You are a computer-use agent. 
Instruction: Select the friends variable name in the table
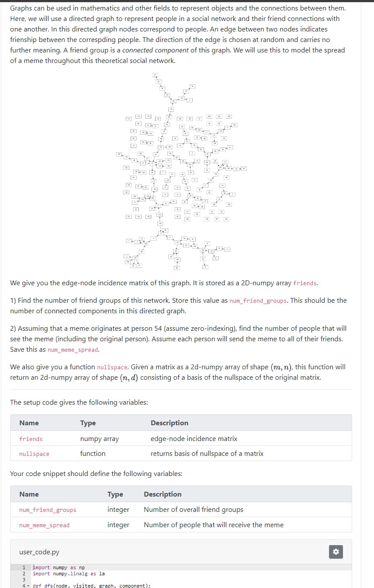pos(31,438)
